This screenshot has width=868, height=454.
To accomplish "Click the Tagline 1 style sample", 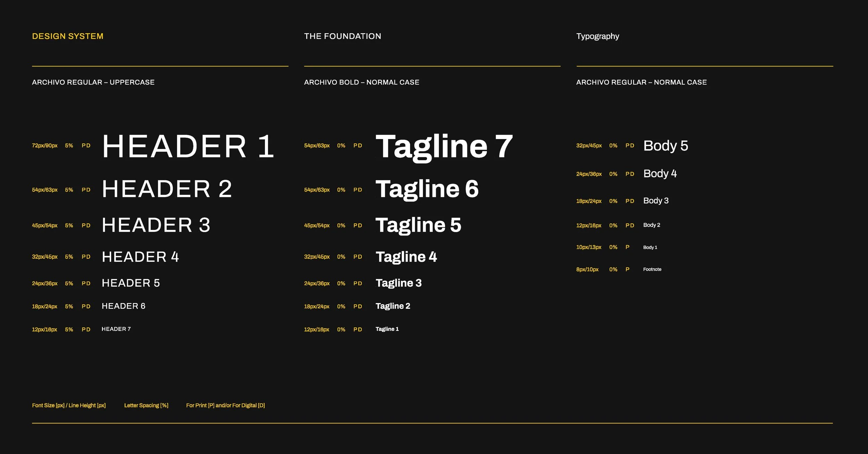I will (387, 329).
